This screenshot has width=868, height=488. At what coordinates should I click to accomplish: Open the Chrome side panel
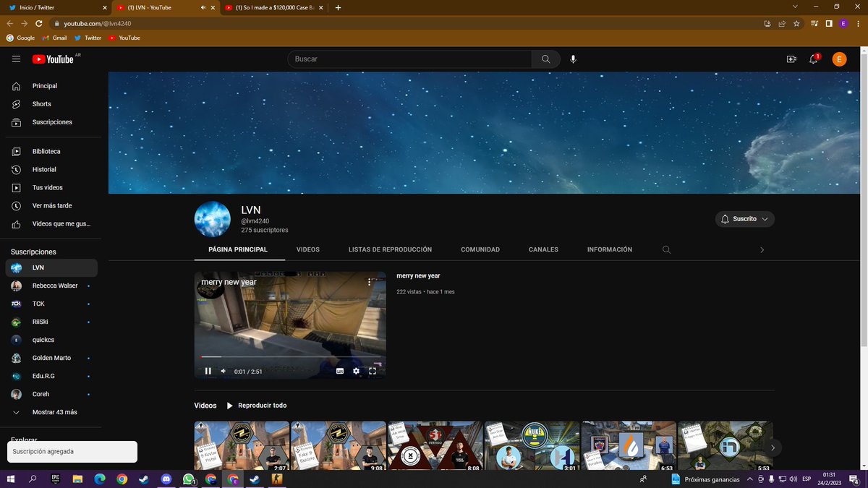click(x=828, y=23)
